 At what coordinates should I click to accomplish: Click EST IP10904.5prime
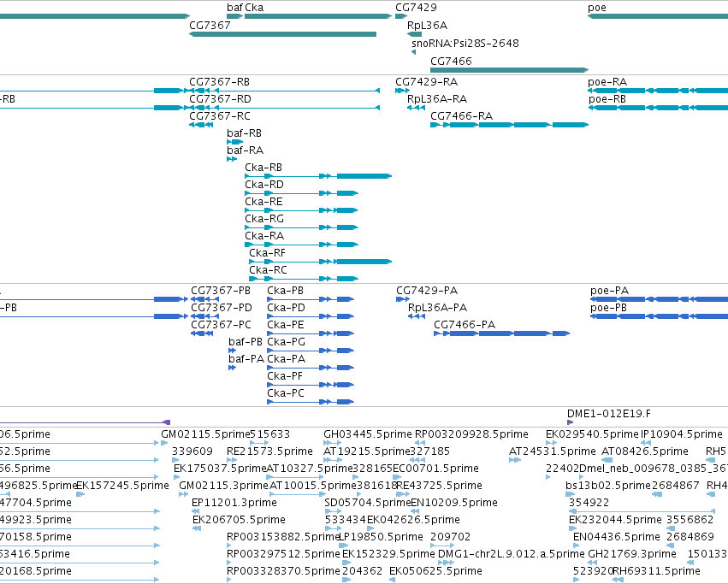[x=646, y=443]
